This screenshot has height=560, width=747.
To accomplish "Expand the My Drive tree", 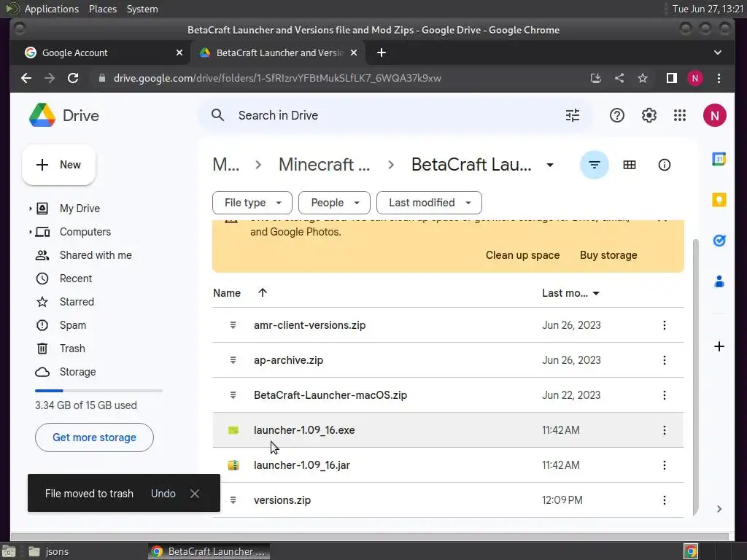I will pos(31,209).
